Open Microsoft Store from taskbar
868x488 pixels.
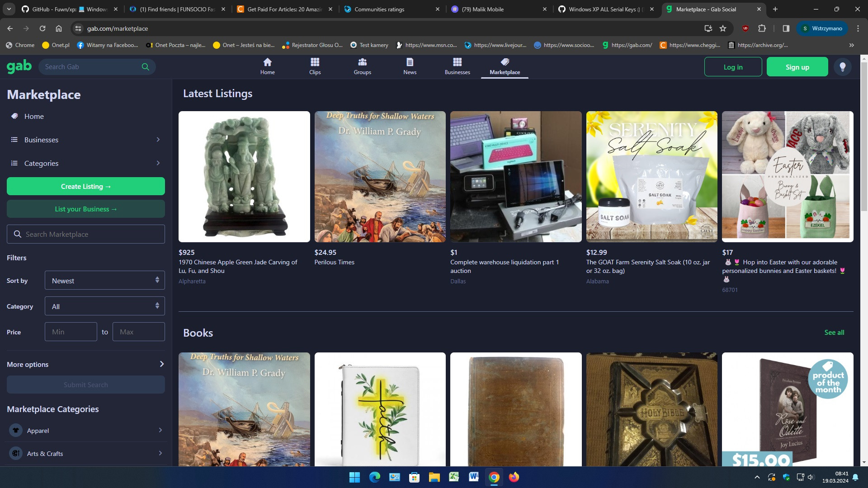[414, 477]
